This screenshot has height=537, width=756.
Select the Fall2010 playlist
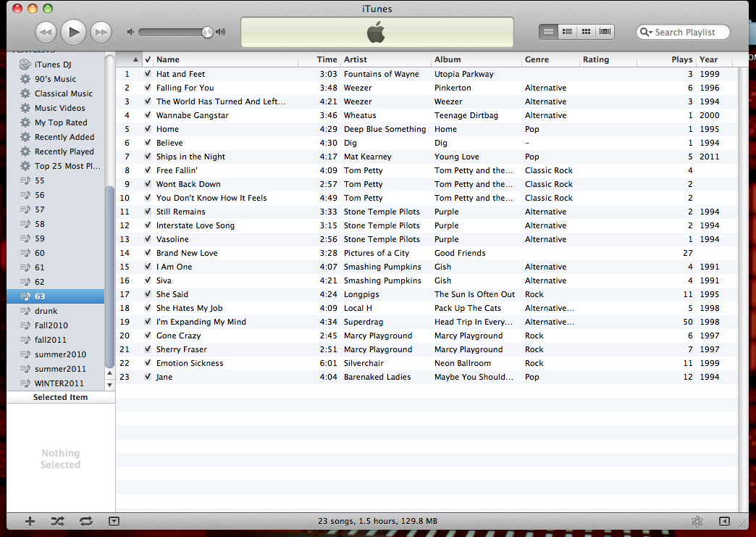coord(56,325)
